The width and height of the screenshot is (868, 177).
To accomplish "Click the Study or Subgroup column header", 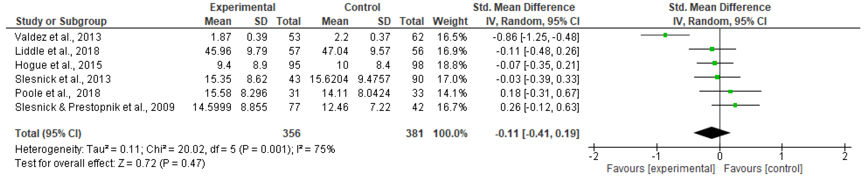I will pyautogui.click(x=61, y=21).
